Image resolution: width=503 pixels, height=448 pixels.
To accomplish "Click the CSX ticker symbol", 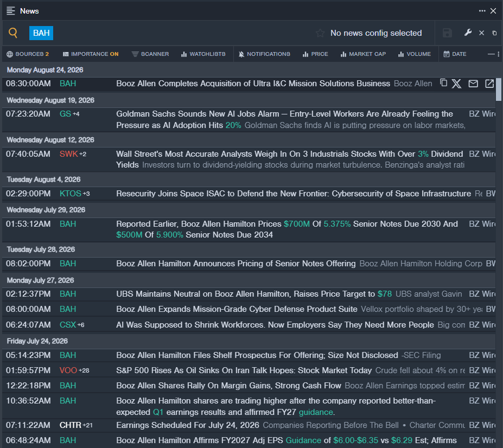I will (x=68, y=325).
